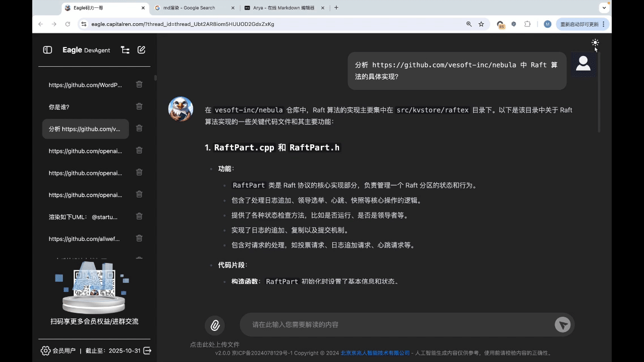The width and height of the screenshot is (644, 362).
Task: Expand the tab search dropdown arrow
Action: [604, 8]
